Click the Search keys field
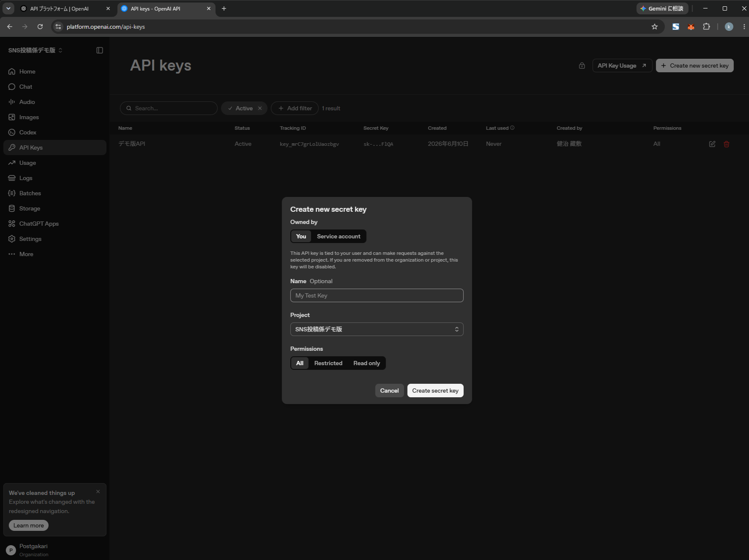 click(x=169, y=108)
